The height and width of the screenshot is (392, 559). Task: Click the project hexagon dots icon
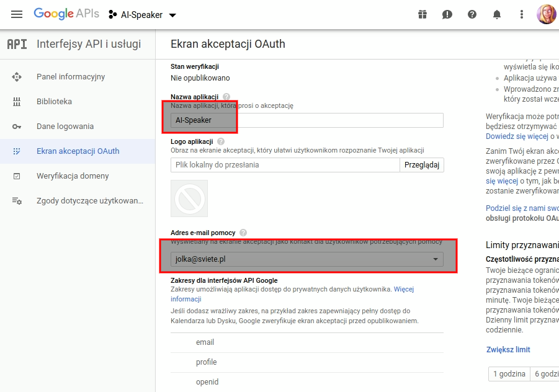(x=113, y=15)
